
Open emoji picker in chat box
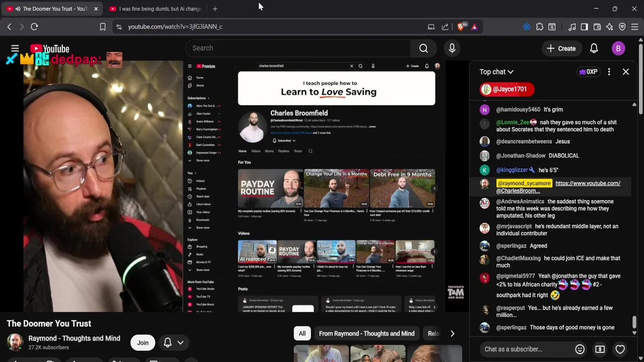580,349
